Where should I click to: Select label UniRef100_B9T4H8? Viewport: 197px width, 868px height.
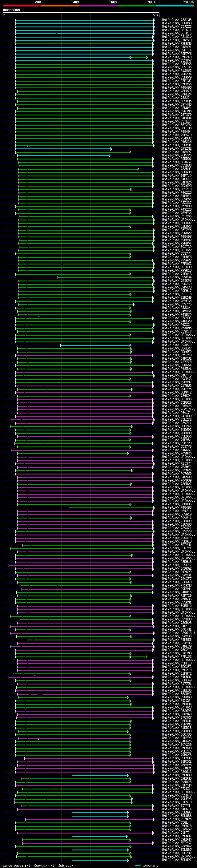(x=177, y=104)
